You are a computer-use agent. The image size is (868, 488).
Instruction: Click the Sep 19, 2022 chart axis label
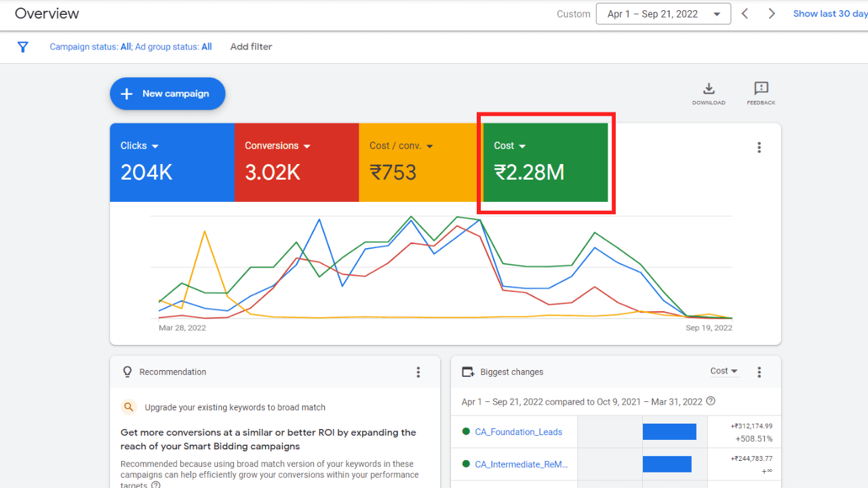point(709,328)
